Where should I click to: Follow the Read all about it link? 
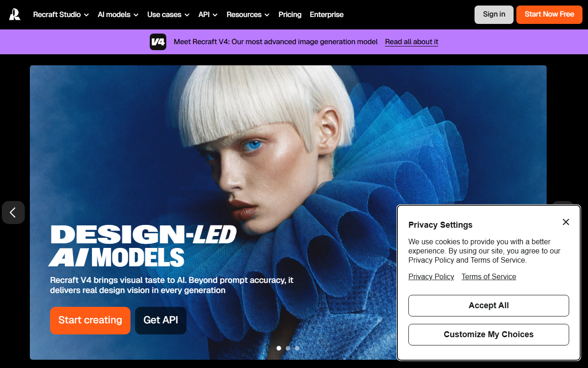tap(412, 42)
